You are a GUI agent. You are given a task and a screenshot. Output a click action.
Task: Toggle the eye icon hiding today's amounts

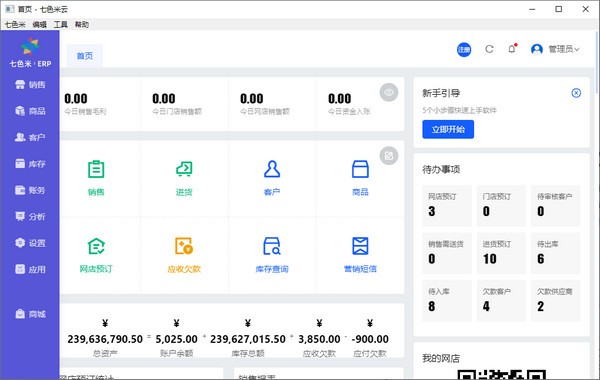click(x=389, y=92)
